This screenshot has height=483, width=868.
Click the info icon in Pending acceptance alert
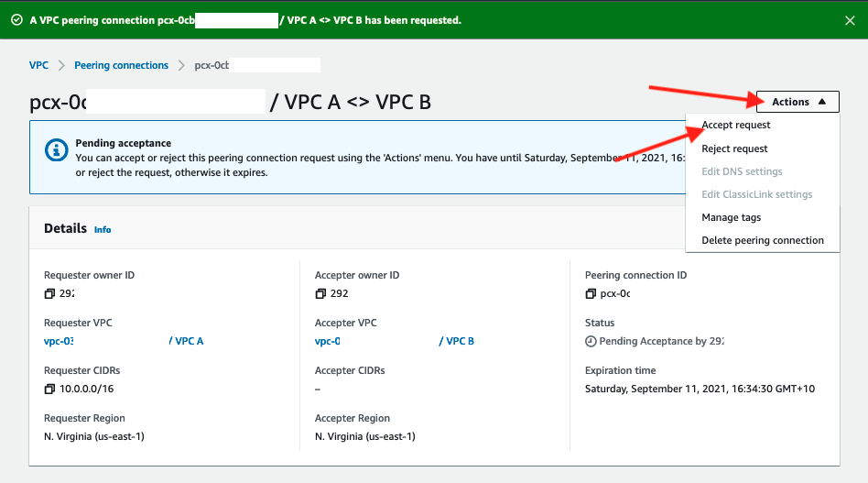[57, 149]
